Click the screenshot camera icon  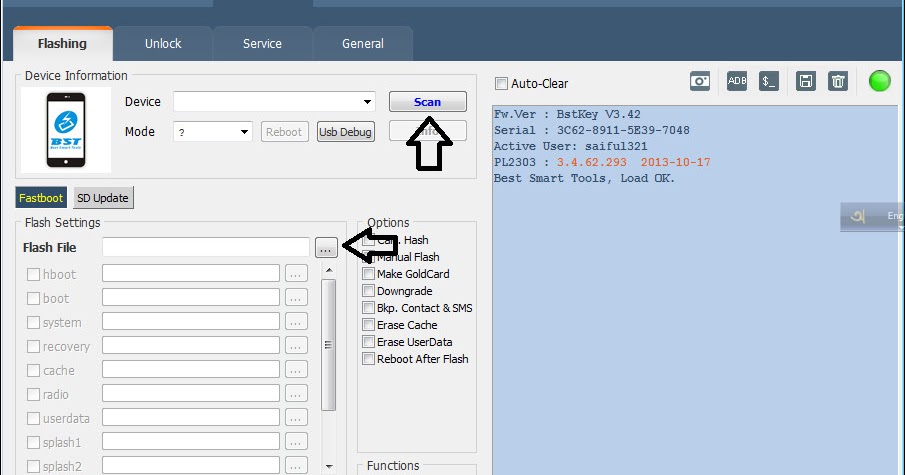tap(700, 81)
